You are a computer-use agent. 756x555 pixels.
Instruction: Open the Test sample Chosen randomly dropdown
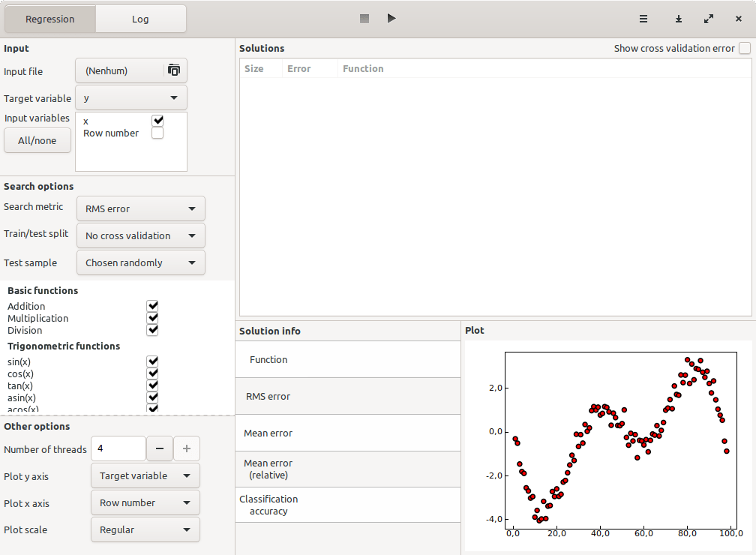coord(141,262)
